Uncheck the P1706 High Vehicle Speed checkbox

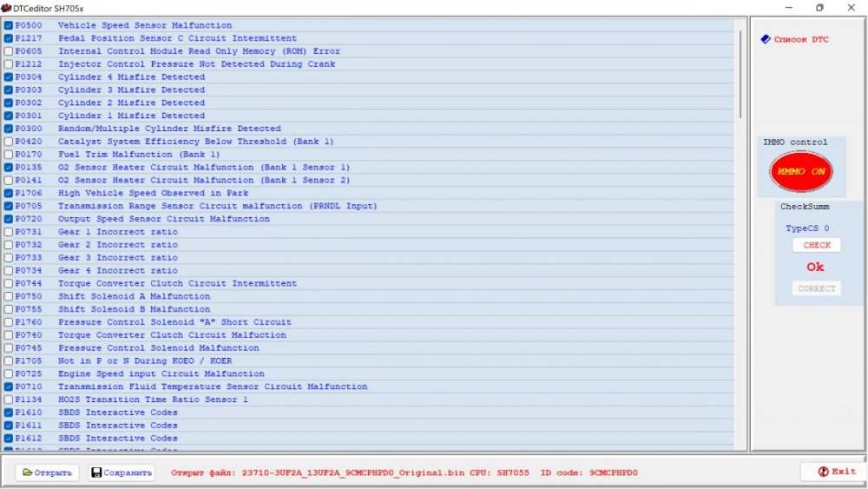click(9, 194)
